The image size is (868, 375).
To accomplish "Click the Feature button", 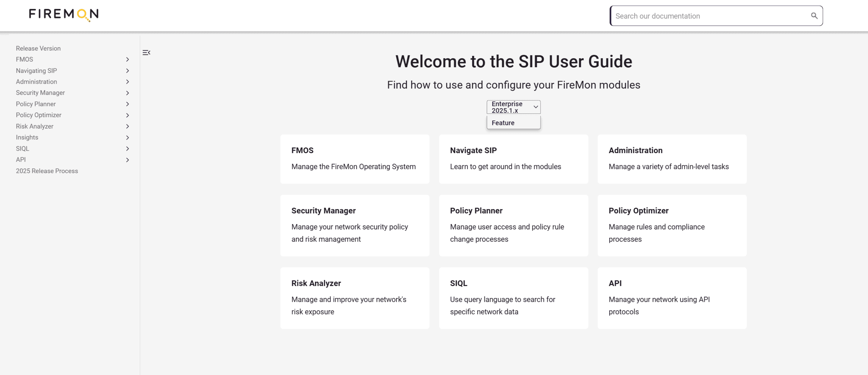I will (x=513, y=122).
